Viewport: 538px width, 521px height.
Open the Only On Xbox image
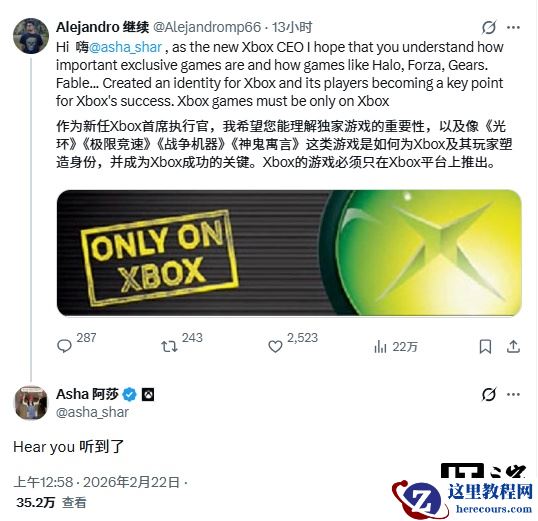click(289, 253)
